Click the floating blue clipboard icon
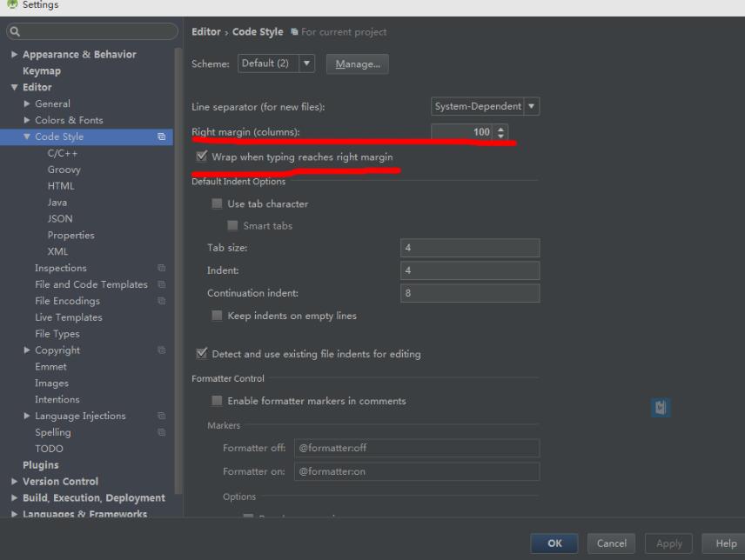The height and width of the screenshot is (560, 745). click(x=659, y=407)
